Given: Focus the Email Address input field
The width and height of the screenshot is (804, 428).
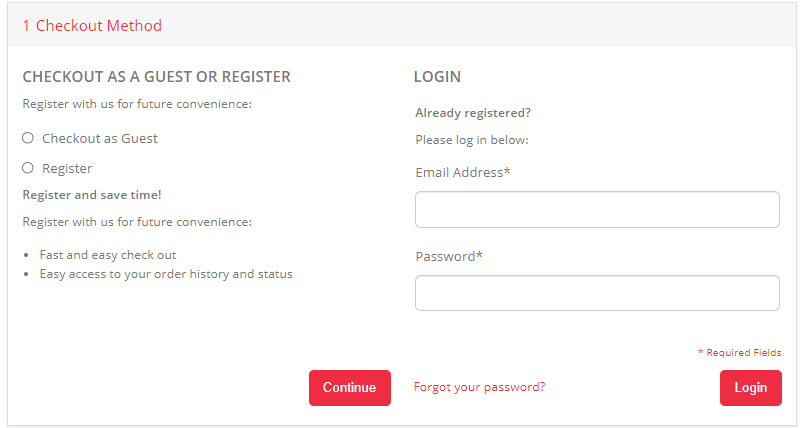Looking at the screenshot, I should coord(596,210).
